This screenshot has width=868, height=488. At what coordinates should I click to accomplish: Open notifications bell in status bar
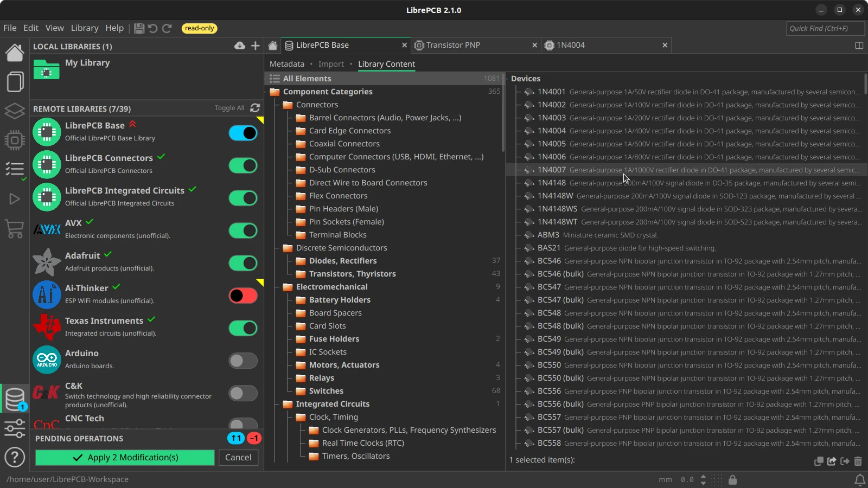coord(860,480)
